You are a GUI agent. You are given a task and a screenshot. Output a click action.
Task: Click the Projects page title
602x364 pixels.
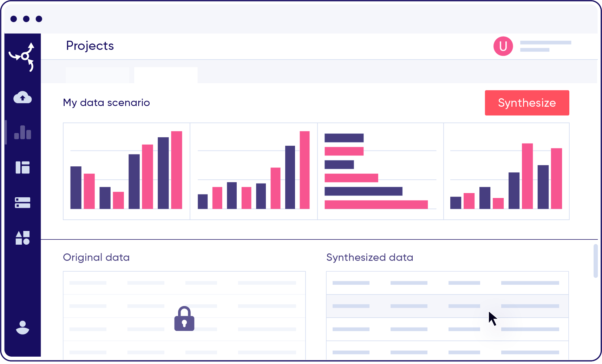click(x=90, y=46)
